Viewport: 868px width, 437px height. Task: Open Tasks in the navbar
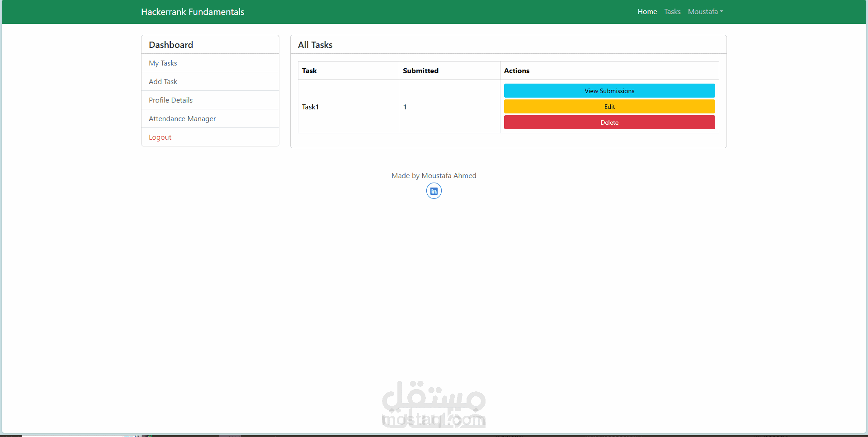point(672,12)
